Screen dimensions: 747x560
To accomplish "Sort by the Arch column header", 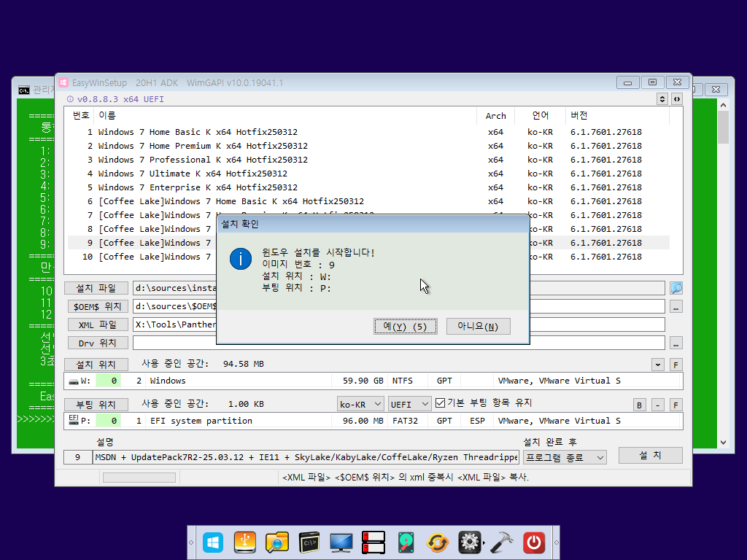I will [x=495, y=116].
